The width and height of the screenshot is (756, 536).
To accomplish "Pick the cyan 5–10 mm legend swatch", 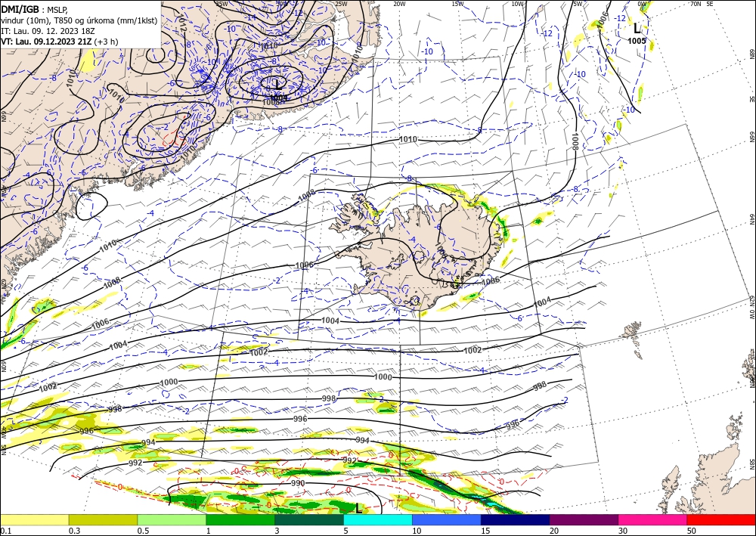I will (x=378, y=519).
